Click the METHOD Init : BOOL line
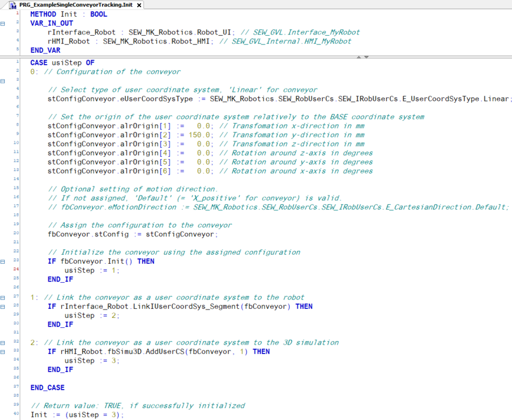This screenshot has height=420, width=512. 68,14
